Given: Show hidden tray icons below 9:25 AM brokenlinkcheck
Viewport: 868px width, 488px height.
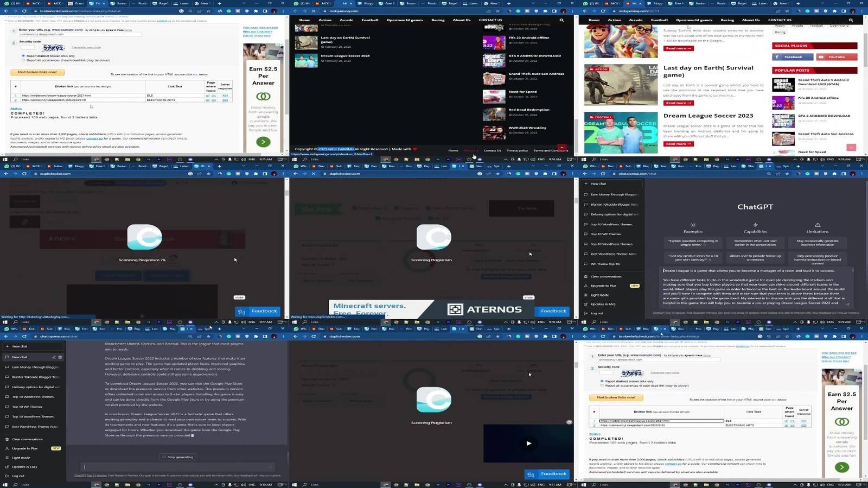Looking at the screenshot, I should pyautogui.click(x=216, y=160).
